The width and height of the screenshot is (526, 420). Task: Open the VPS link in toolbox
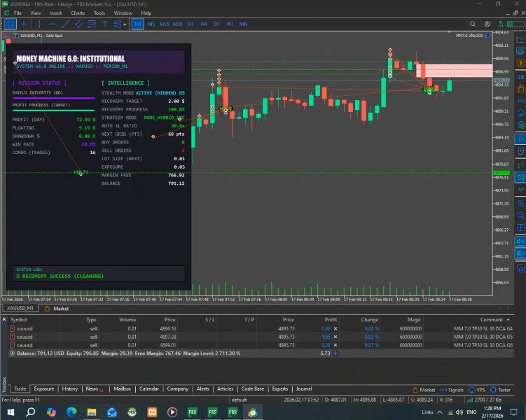point(477,390)
